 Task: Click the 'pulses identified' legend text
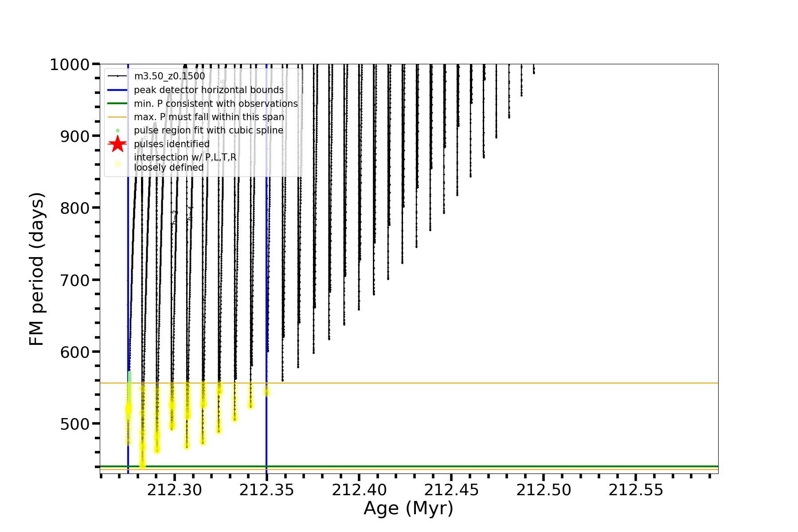[x=172, y=144]
